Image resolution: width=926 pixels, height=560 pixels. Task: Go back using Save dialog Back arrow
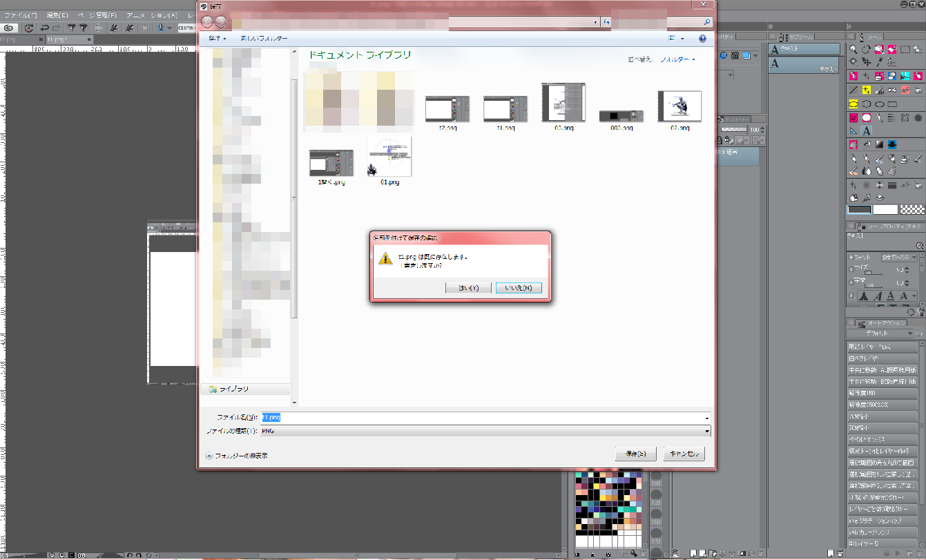206,22
